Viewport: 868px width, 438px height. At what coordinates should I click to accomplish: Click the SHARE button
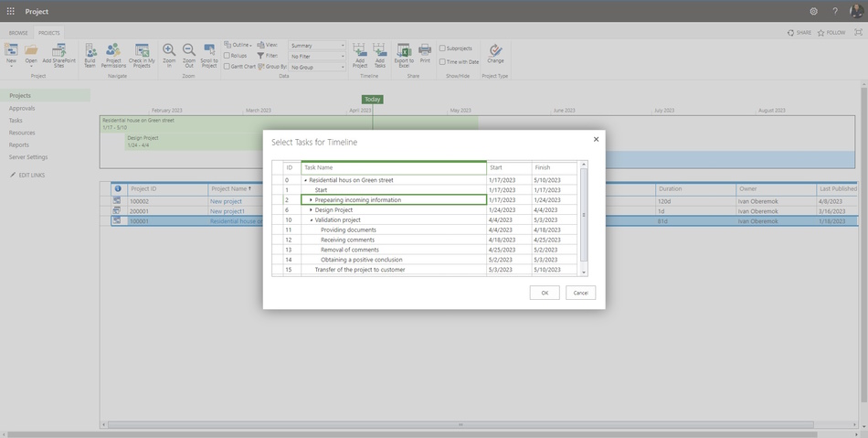coord(799,33)
